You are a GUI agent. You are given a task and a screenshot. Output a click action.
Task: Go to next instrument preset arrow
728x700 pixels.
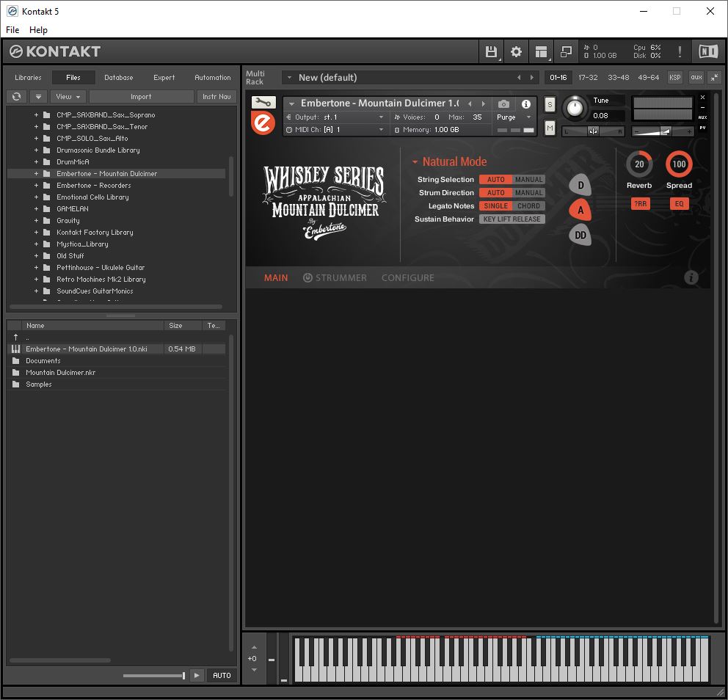(484, 103)
